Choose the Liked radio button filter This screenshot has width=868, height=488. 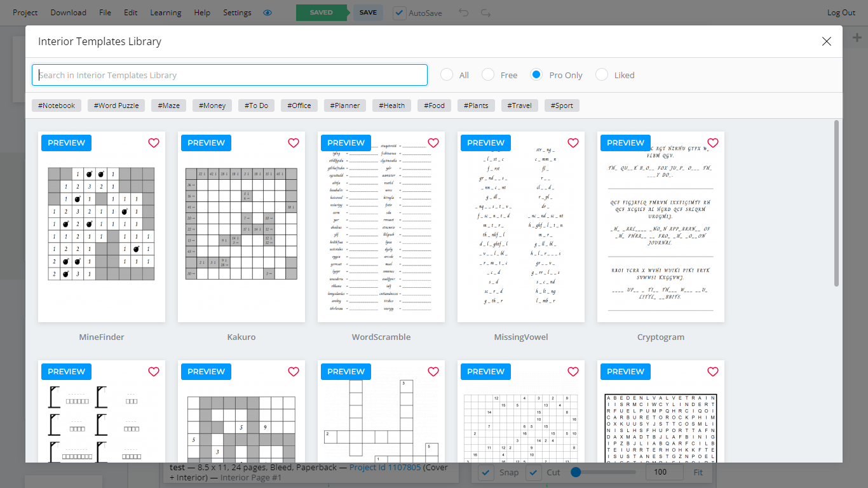click(x=602, y=75)
